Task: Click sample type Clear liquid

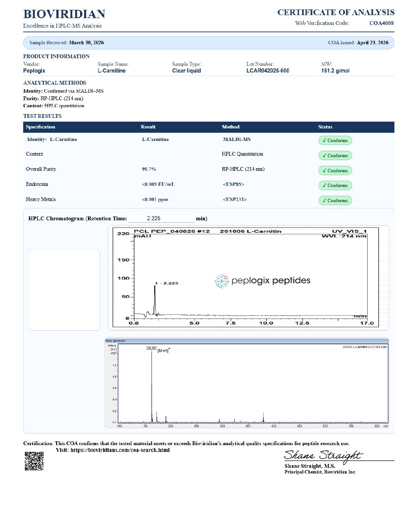Action: tap(187, 71)
